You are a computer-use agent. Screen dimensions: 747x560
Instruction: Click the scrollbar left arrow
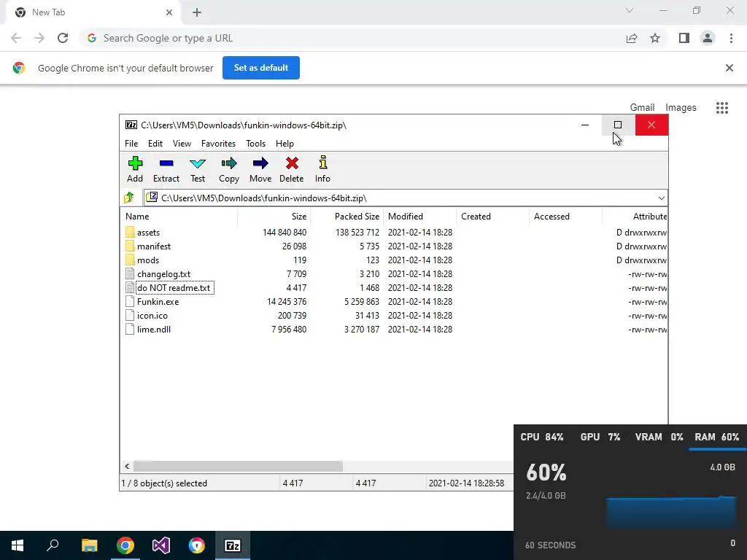tap(127, 466)
